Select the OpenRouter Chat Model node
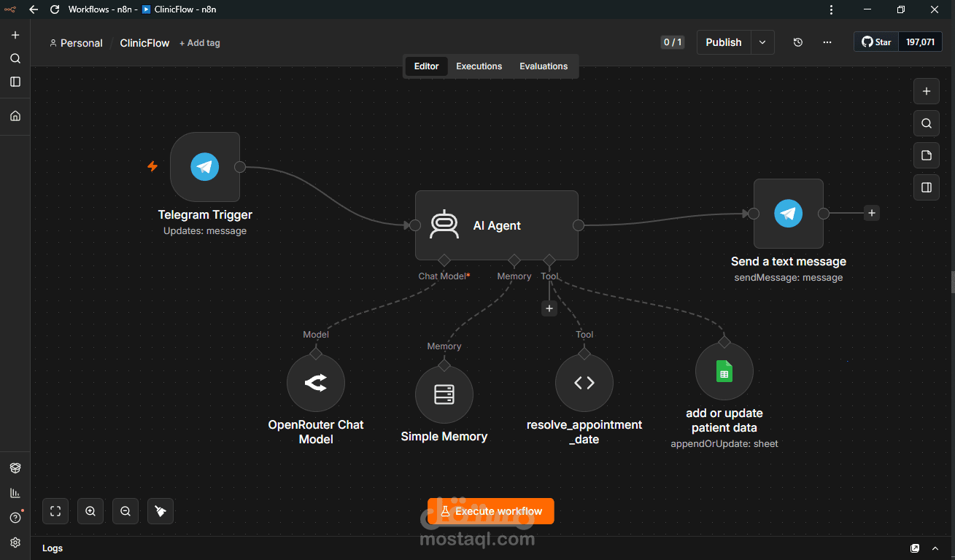Image resolution: width=955 pixels, height=560 pixels. pyautogui.click(x=316, y=383)
